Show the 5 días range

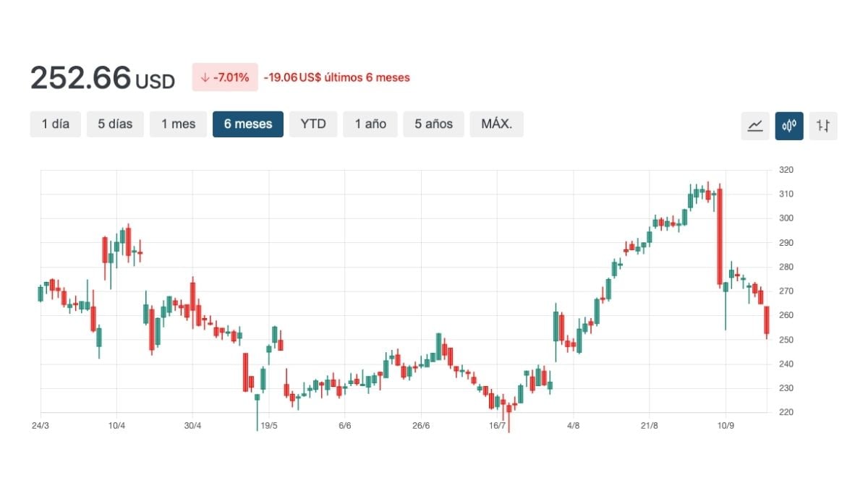115,124
